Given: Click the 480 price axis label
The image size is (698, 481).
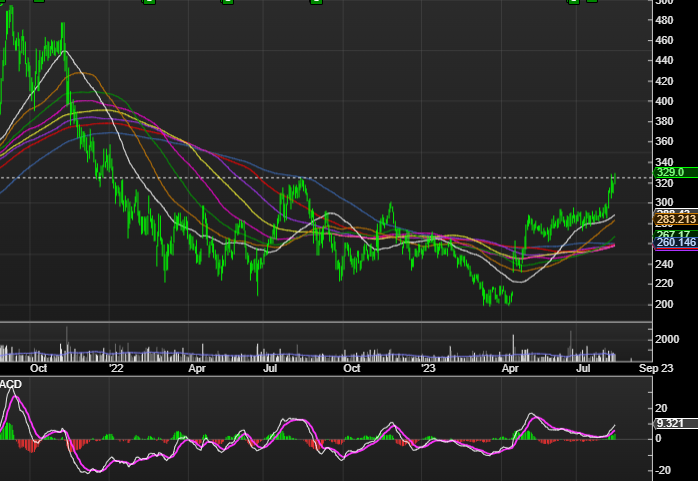Looking at the screenshot, I should tap(664, 20).
